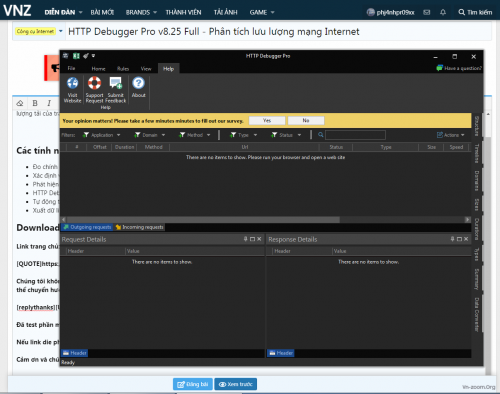
Task: Open TẢI ẢNH forum link
Action: tap(226, 12)
